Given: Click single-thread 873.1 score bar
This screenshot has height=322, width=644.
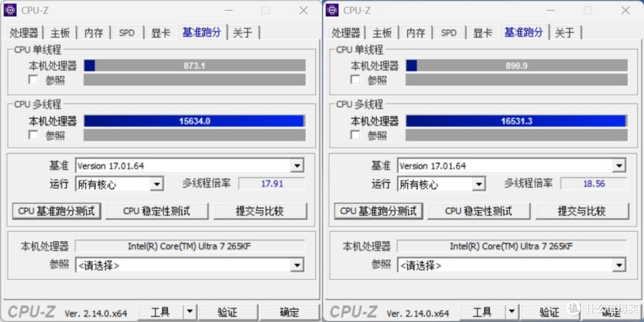Looking at the screenshot, I should pos(194,66).
